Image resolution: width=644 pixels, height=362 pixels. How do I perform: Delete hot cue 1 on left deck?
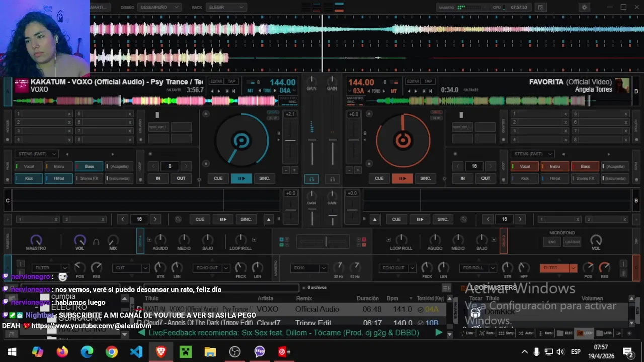pos(69,114)
